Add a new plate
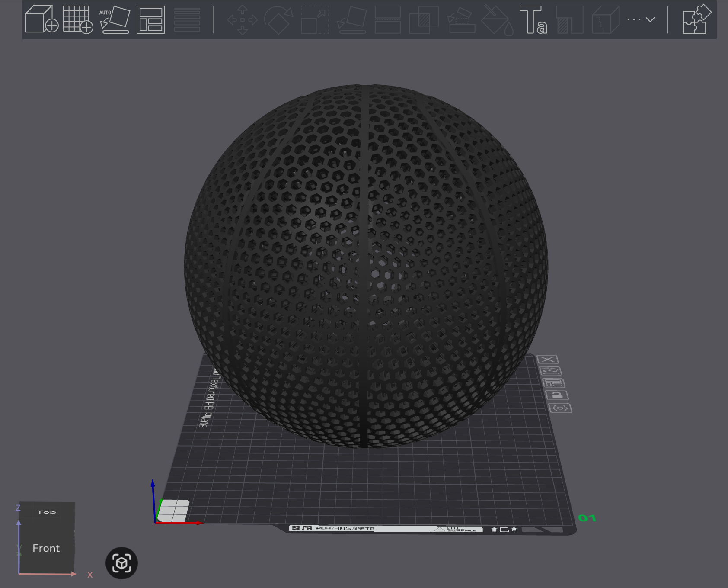Viewport: 728px width, 588px height. 78,19
